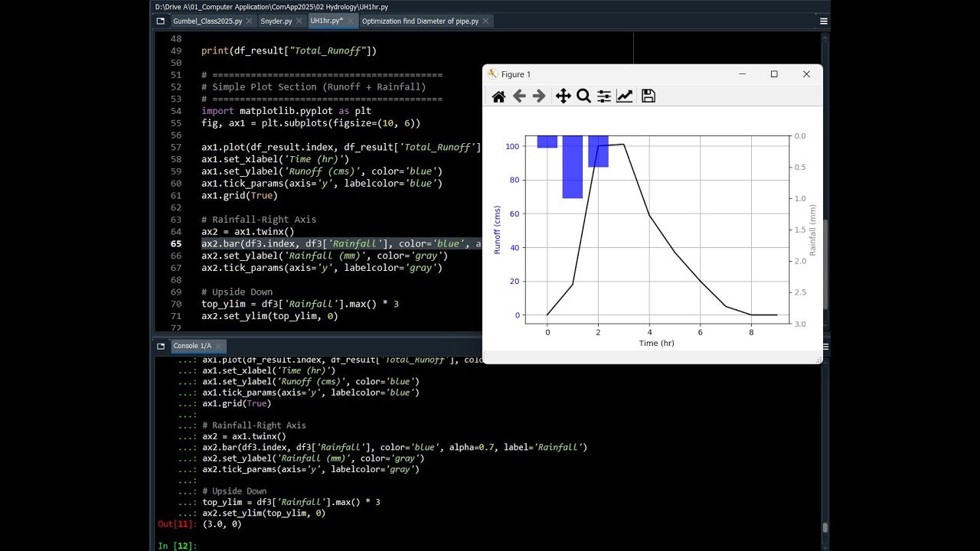
Task: Click 'print(df_result["Total_Runoff"])' line
Action: tap(289, 51)
